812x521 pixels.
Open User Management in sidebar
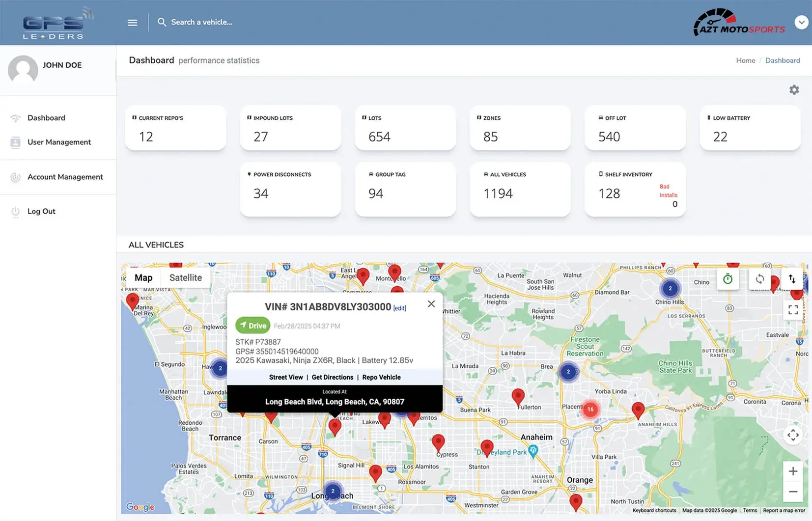coord(59,142)
